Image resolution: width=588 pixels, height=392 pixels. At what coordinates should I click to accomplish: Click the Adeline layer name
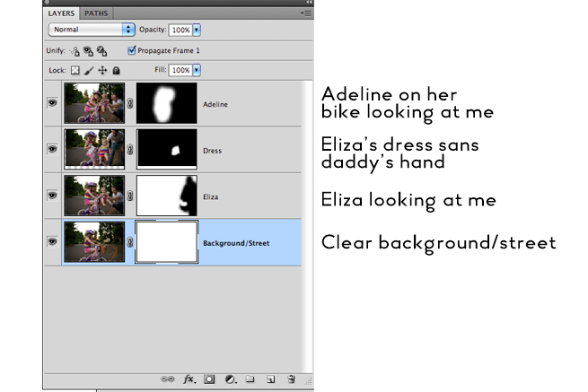pos(215,105)
